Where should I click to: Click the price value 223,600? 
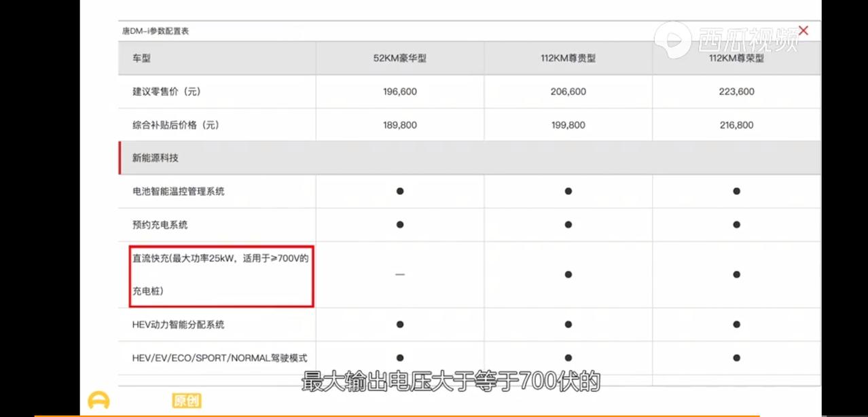tap(736, 92)
